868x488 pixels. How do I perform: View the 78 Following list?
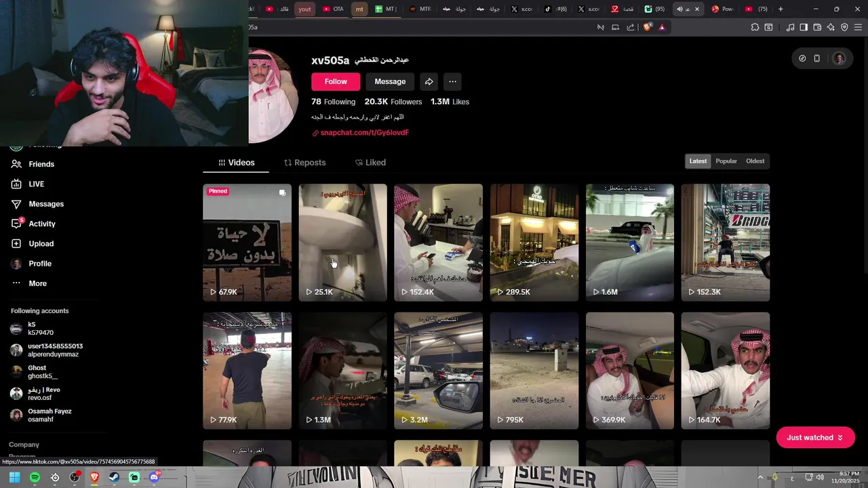point(333,102)
